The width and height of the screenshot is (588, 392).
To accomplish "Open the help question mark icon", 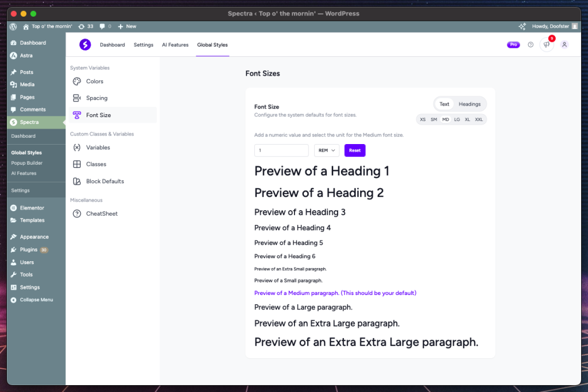I will (531, 45).
